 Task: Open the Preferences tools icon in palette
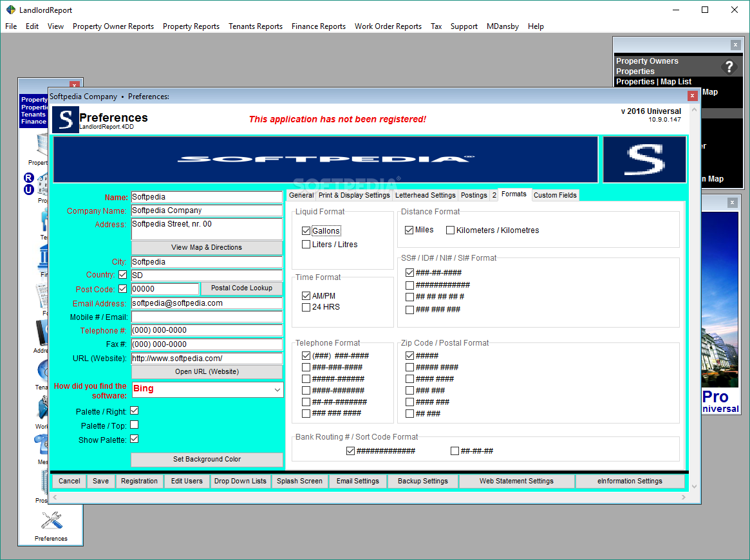click(51, 521)
